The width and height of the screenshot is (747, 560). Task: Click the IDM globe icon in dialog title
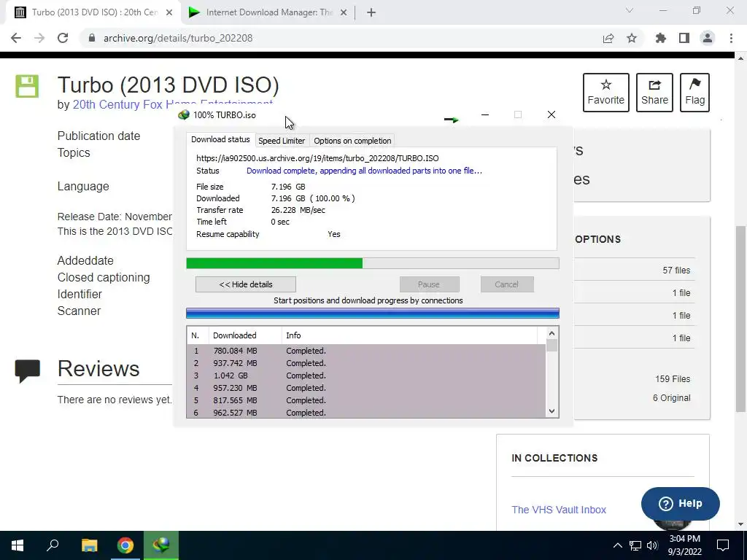(x=183, y=114)
